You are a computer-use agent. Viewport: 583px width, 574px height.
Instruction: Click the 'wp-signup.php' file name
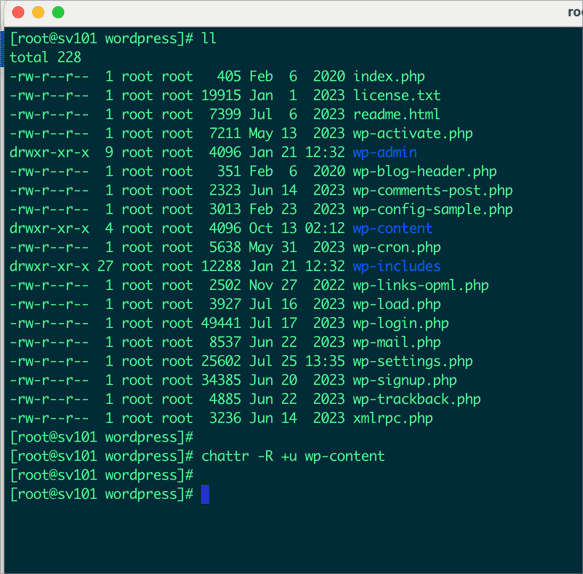[x=405, y=380]
